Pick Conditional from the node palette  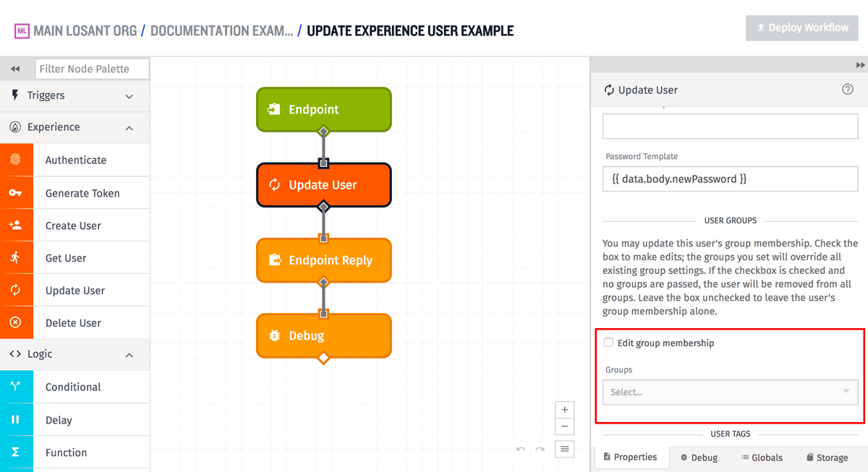pos(75,387)
